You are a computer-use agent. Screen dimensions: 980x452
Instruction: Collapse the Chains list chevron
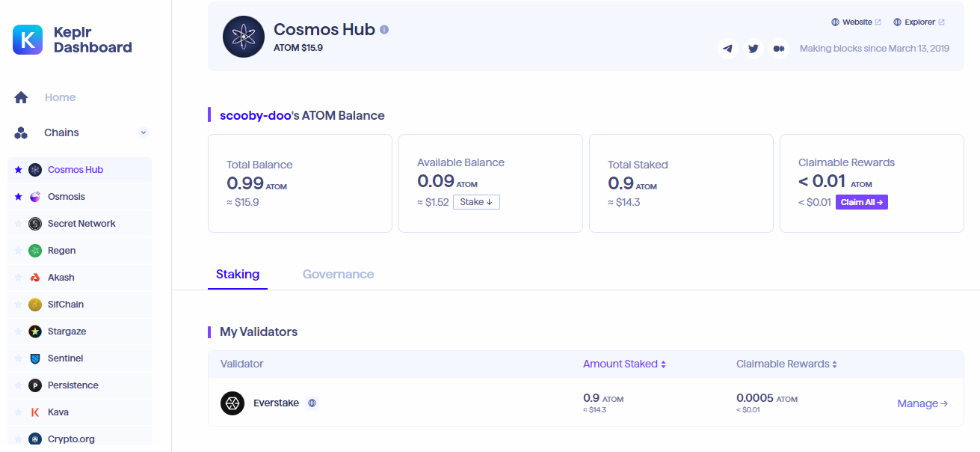144,132
